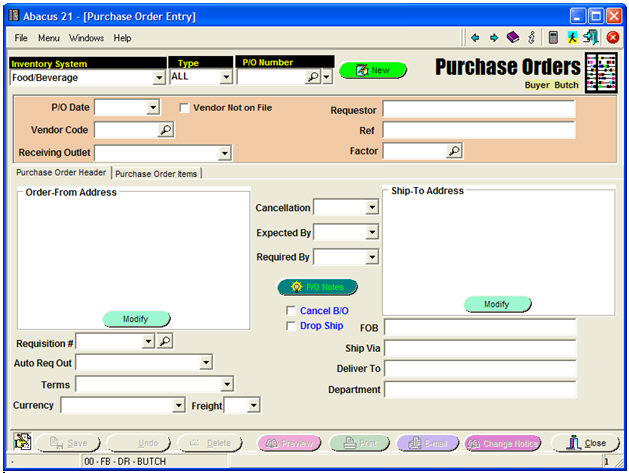This screenshot has width=629, height=473.
Task: Expand the Inventory System dropdown
Action: (x=159, y=77)
